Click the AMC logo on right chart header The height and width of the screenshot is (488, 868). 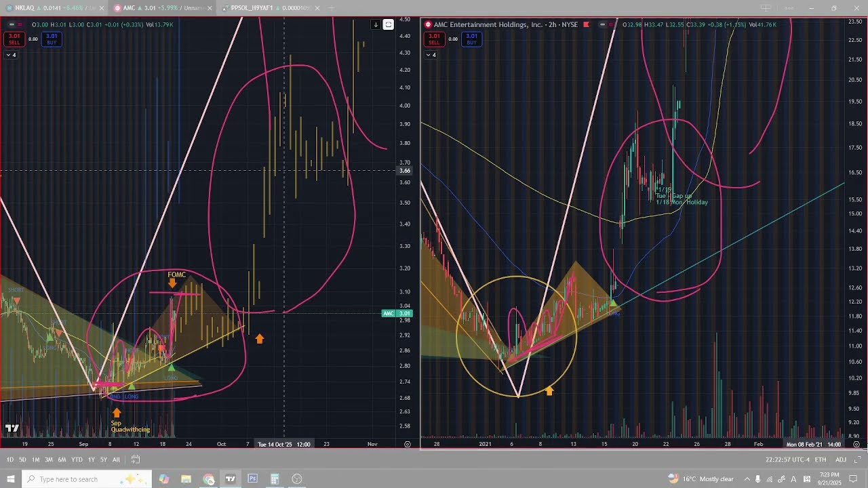point(428,24)
